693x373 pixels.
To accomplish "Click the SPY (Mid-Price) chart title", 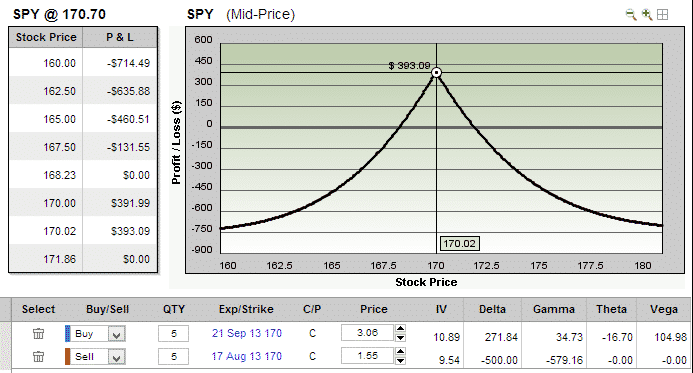I will (241, 14).
